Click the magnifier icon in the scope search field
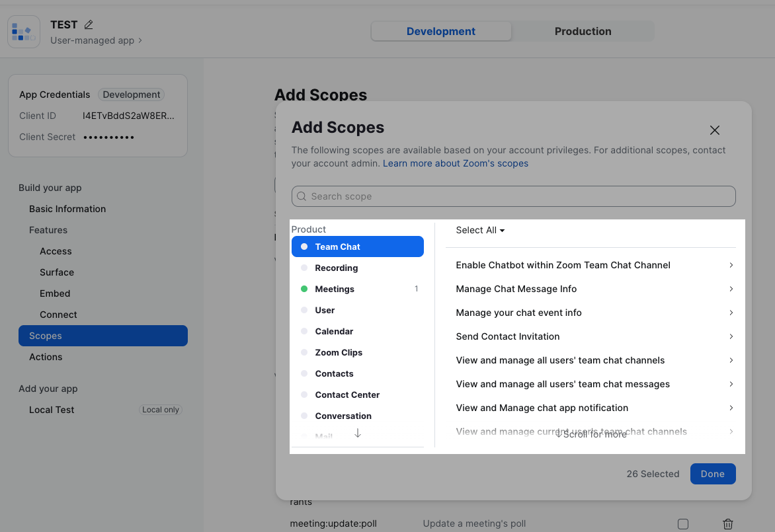 click(x=302, y=196)
